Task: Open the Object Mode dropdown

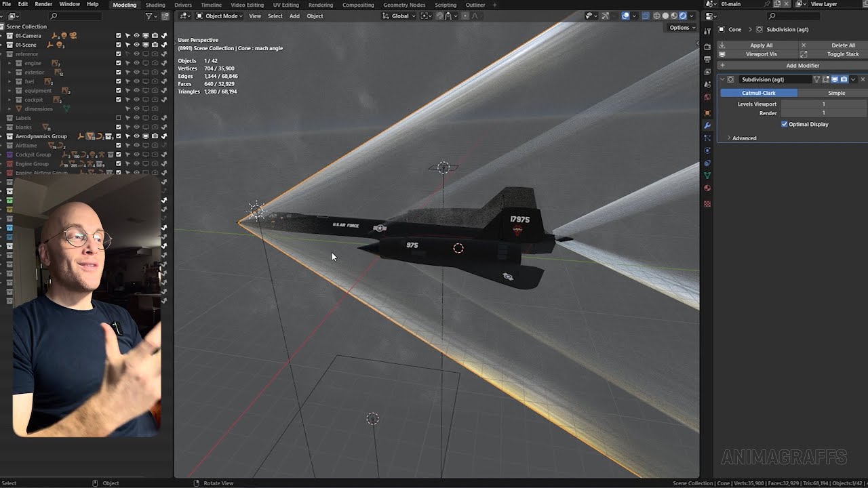Action: 220,16
